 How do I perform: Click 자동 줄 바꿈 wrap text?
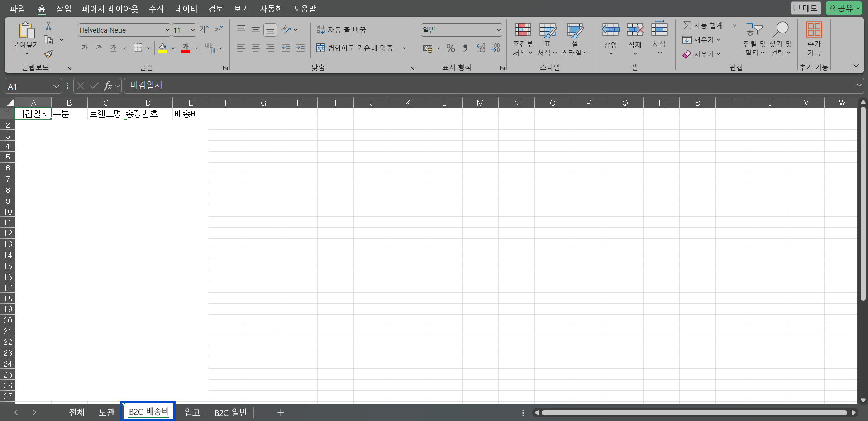pos(341,29)
